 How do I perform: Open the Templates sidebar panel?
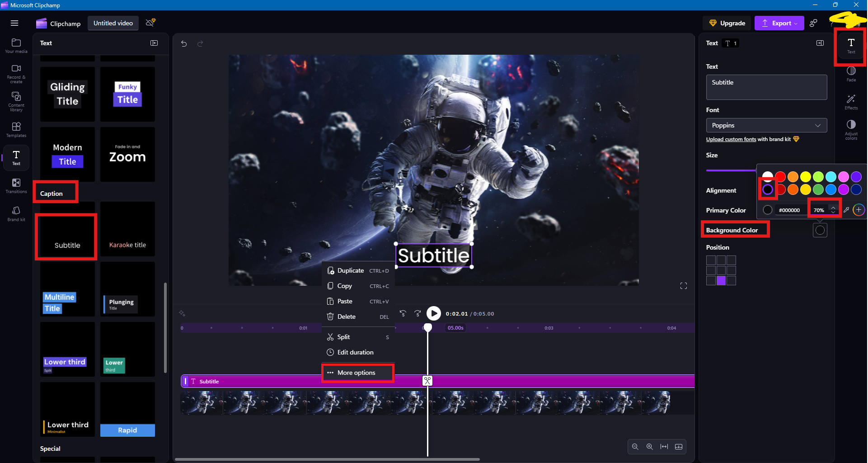tap(16, 130)
